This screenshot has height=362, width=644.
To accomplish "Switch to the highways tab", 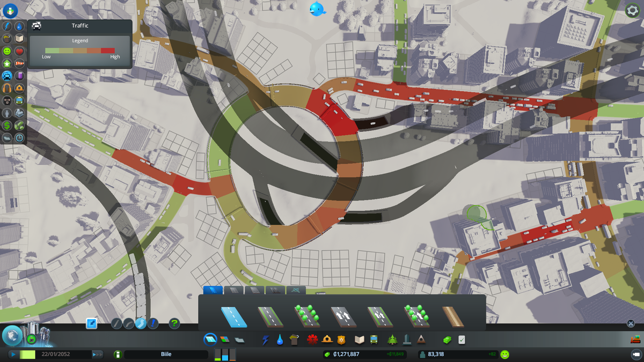I will point(275,290).
